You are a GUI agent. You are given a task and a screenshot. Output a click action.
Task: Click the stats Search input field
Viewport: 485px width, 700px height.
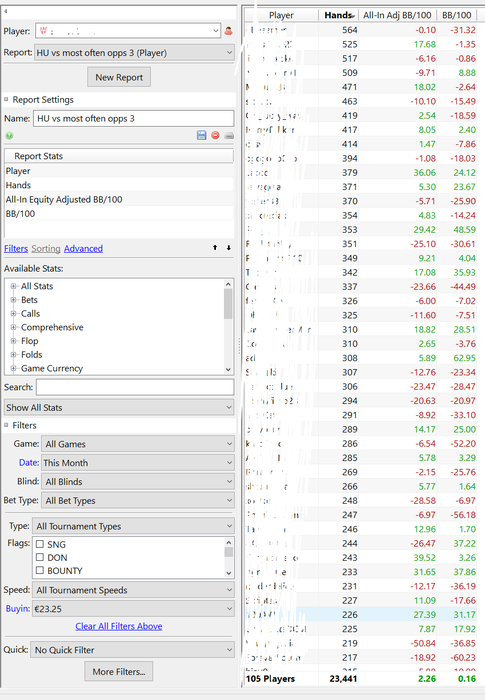(x=135, y=387)
